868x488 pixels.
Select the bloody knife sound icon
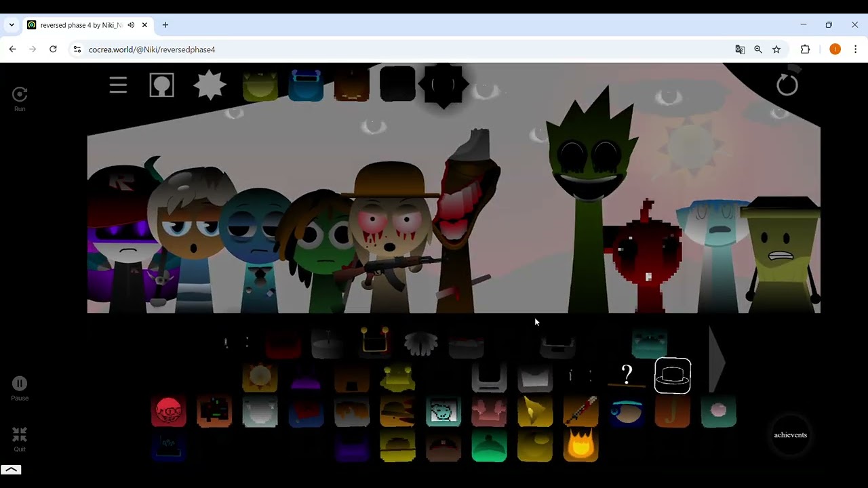(580, 411)
